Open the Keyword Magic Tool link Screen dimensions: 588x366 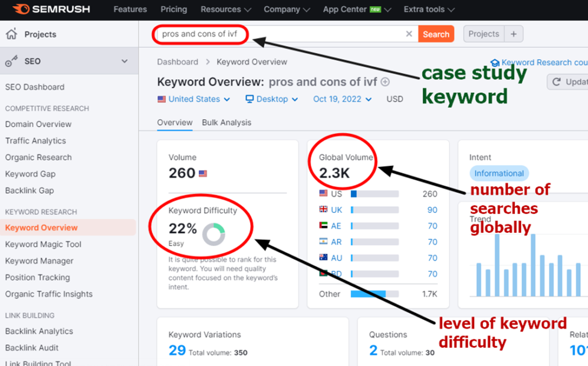click(43, 244)
